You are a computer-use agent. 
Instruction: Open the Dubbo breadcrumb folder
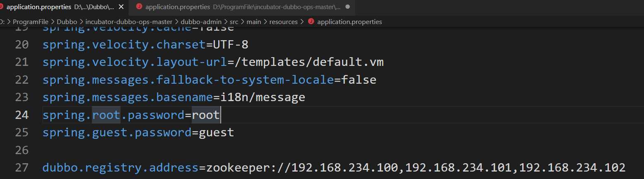(67, 22)
